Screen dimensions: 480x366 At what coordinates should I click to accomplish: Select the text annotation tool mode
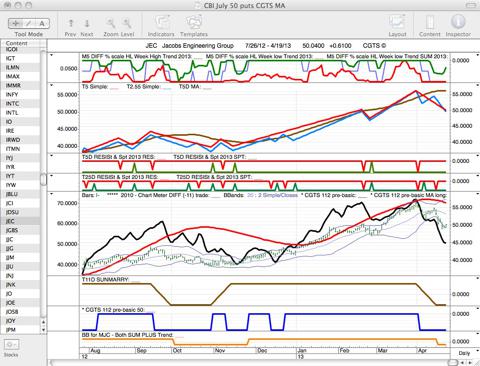(x=42, y=23)
